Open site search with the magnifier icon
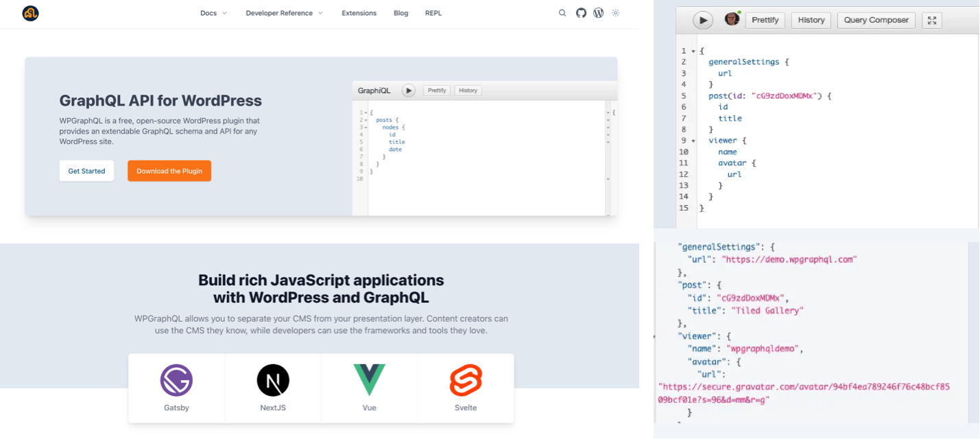Viewport: 980px width, 439px height. [562, 13]
